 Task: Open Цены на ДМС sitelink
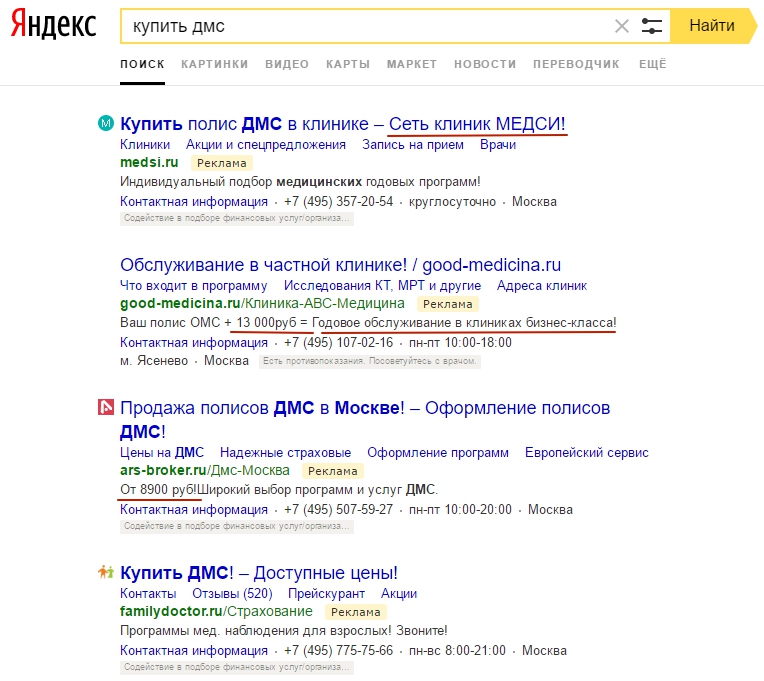pos(162,453)
